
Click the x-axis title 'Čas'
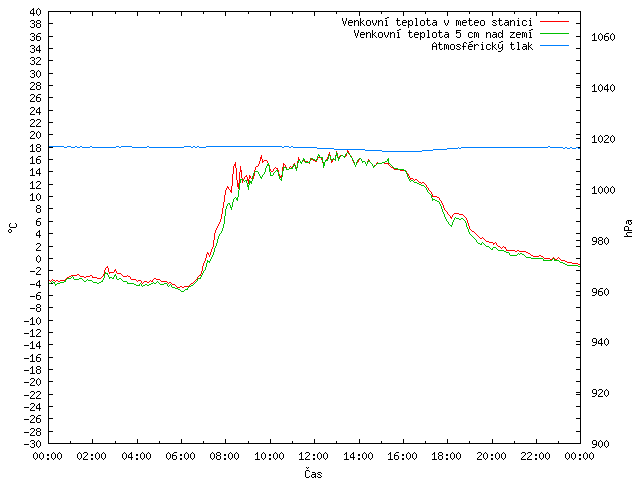tap(313, 473)
